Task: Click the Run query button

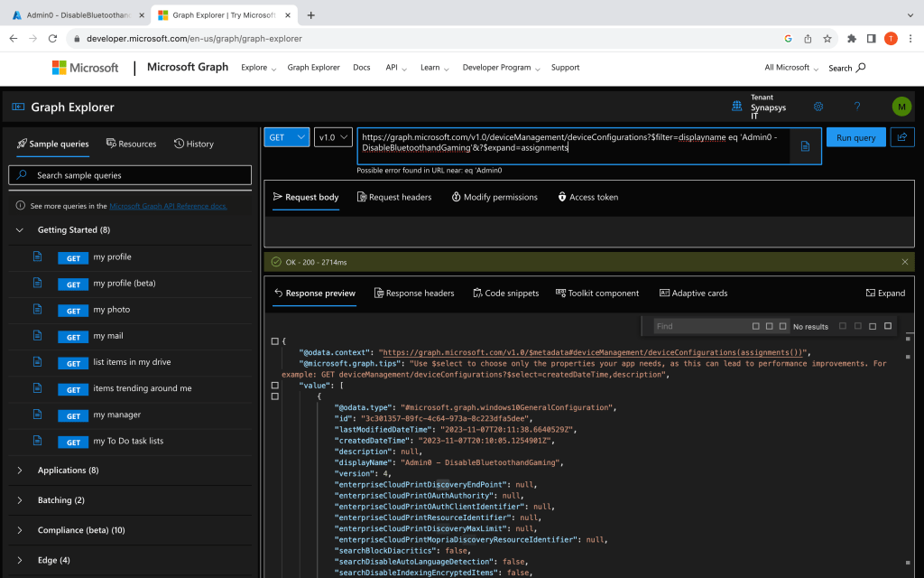Action: 855,137
